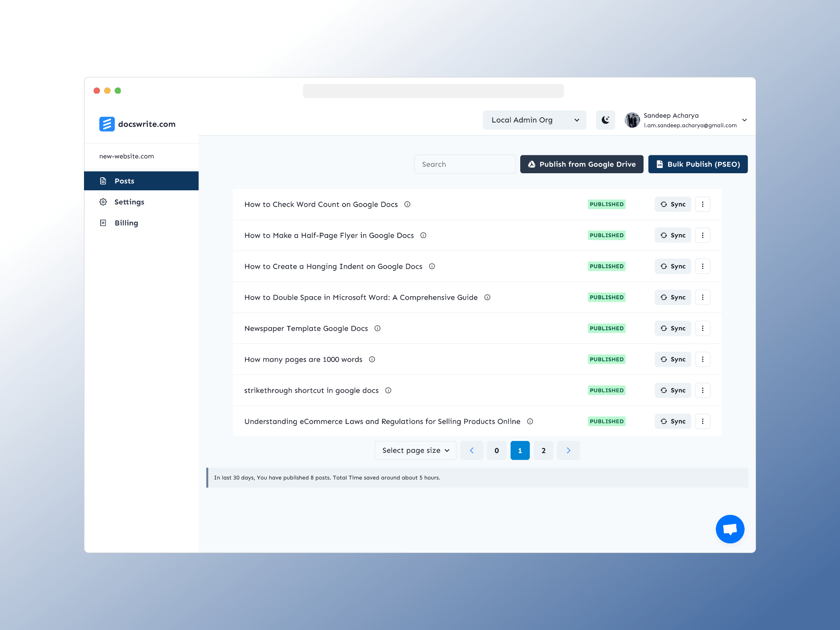Open the Local Admin Org dropdown
This screenshot has width=840, height=630.
pyautogui.click(x=534, y=120)
